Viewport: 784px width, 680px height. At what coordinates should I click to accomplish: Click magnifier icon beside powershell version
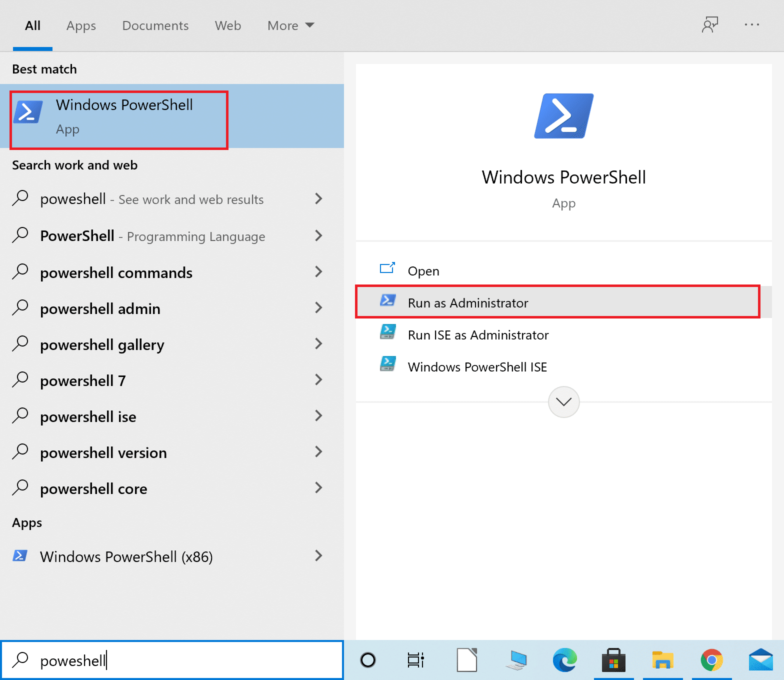click(20, 451)
